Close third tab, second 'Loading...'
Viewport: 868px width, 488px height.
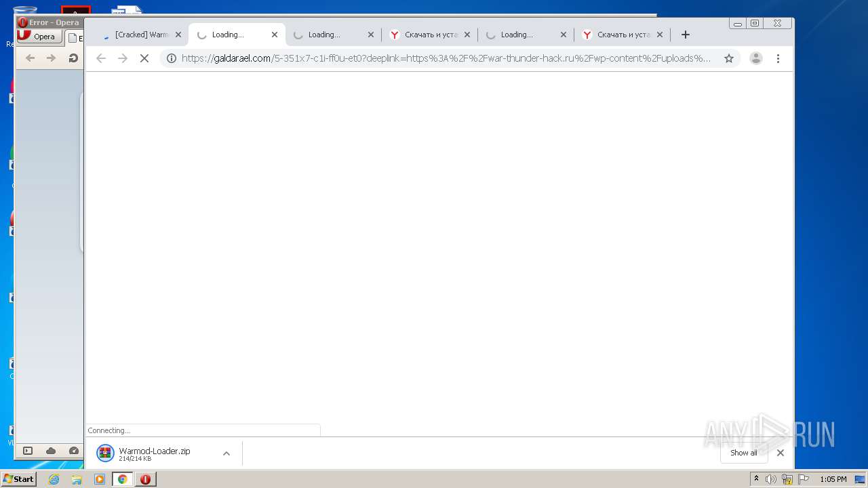pos(371,35)
